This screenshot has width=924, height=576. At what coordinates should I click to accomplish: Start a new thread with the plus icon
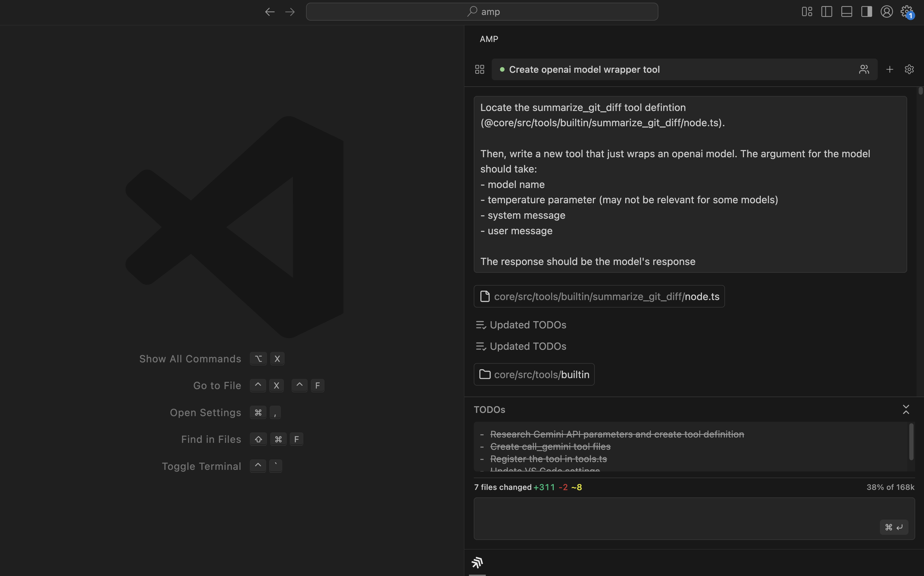(890, 69)
